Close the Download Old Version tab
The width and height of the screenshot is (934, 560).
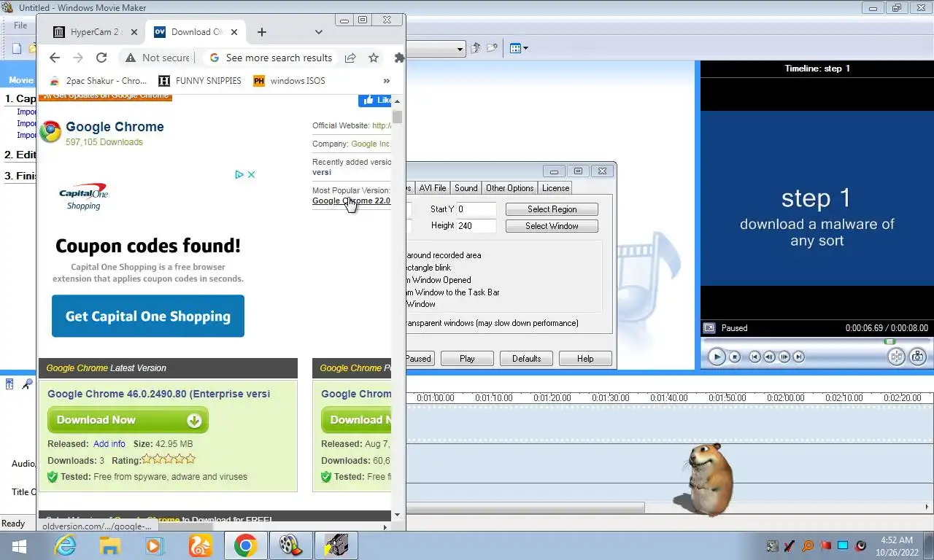click(234, 32)
